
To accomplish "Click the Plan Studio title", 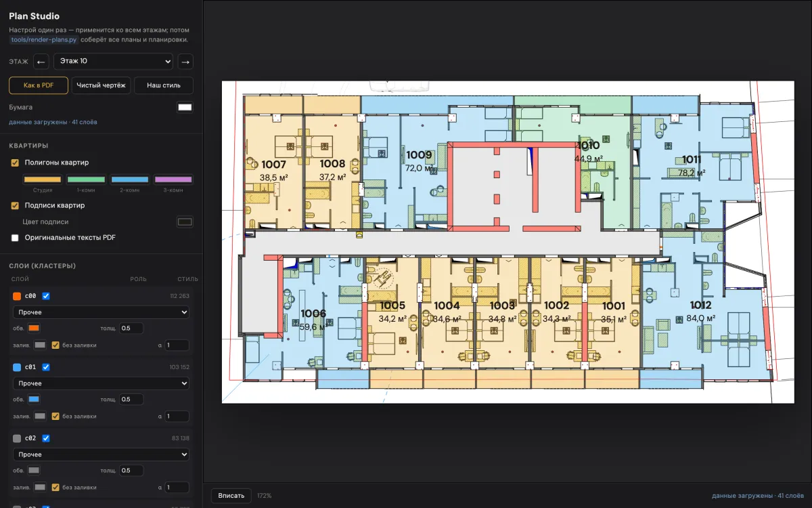I will pos(34,16).
